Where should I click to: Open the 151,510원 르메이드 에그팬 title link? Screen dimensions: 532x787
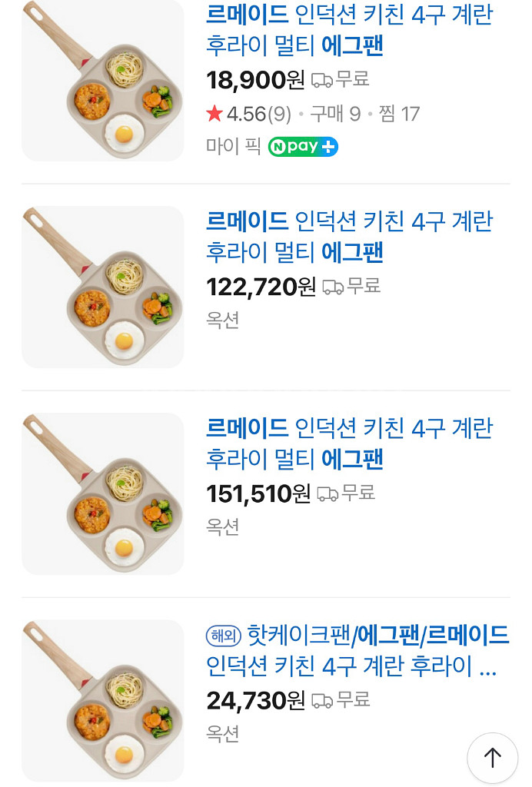(349, 443)
